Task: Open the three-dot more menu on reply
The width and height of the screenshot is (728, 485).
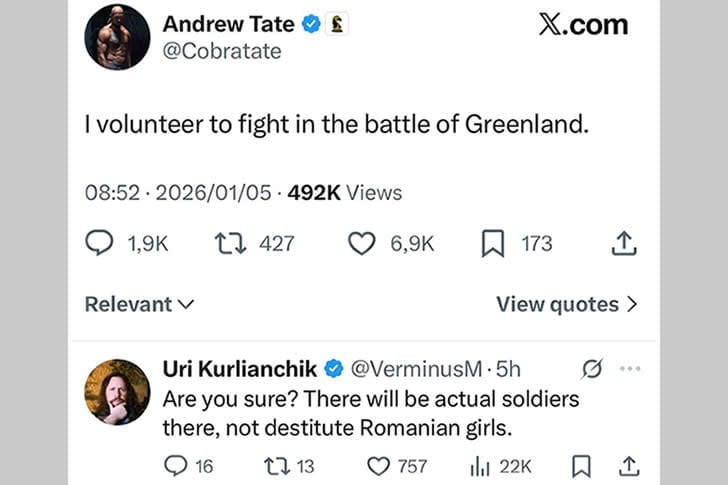Action: tap(630, 369)
